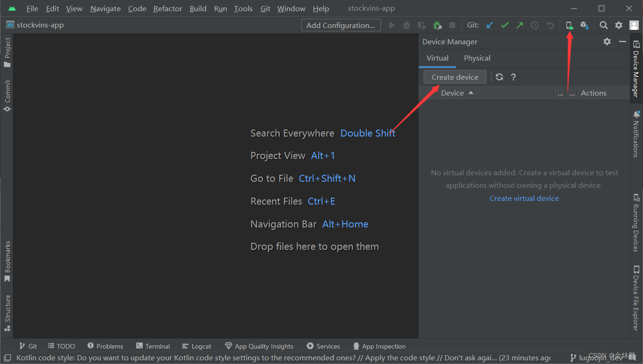Image resolution: width=643 pixels, height=364 pixels.
Task: Click the Run play icon
Action: (x=392, y=25)
